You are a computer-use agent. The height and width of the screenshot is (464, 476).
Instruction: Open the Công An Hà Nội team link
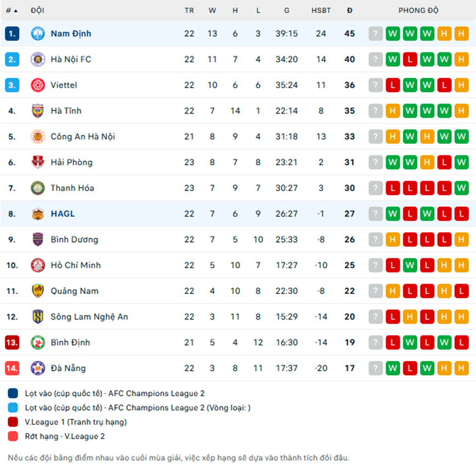(83, 137)
